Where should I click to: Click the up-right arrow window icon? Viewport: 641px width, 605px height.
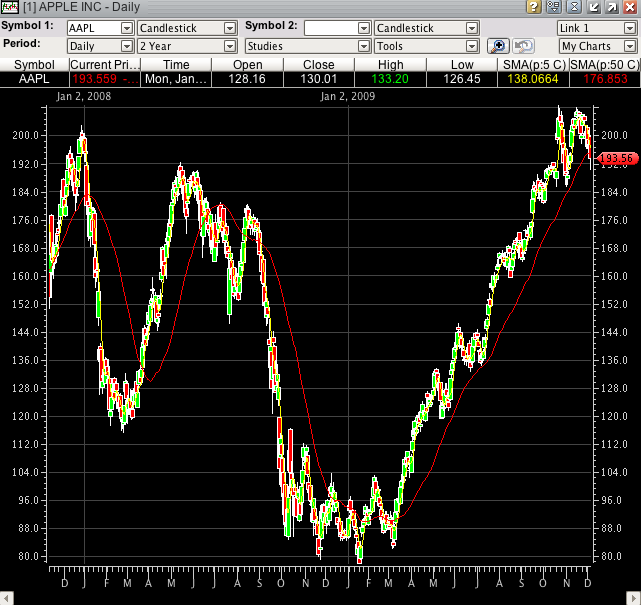click(611, 7)
